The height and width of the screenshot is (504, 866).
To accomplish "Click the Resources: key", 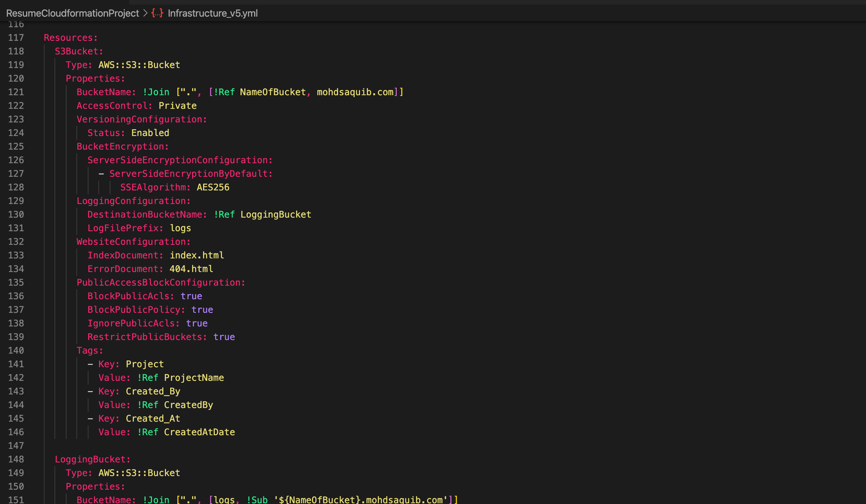I will point(71,38).
